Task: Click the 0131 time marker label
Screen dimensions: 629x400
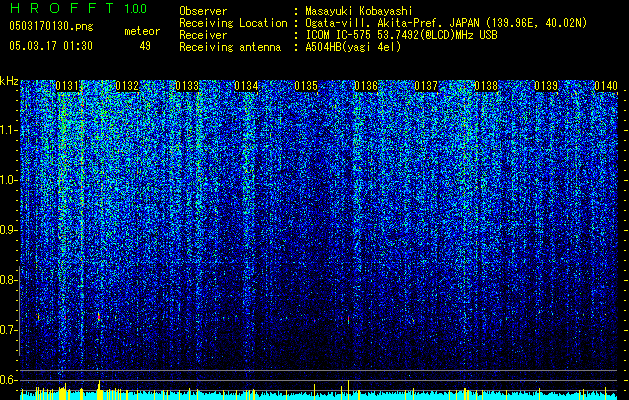Action: (x=67, y=86)
